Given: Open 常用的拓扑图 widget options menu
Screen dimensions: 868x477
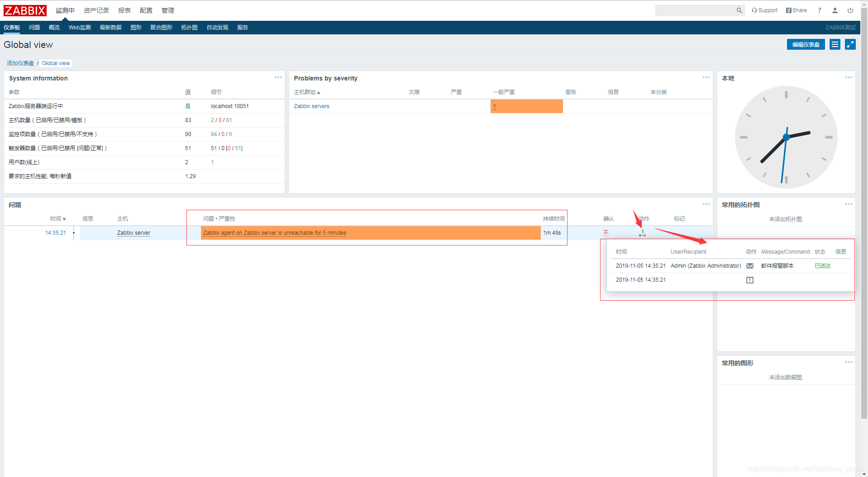Looking at the screenshot, I should 849,204.
